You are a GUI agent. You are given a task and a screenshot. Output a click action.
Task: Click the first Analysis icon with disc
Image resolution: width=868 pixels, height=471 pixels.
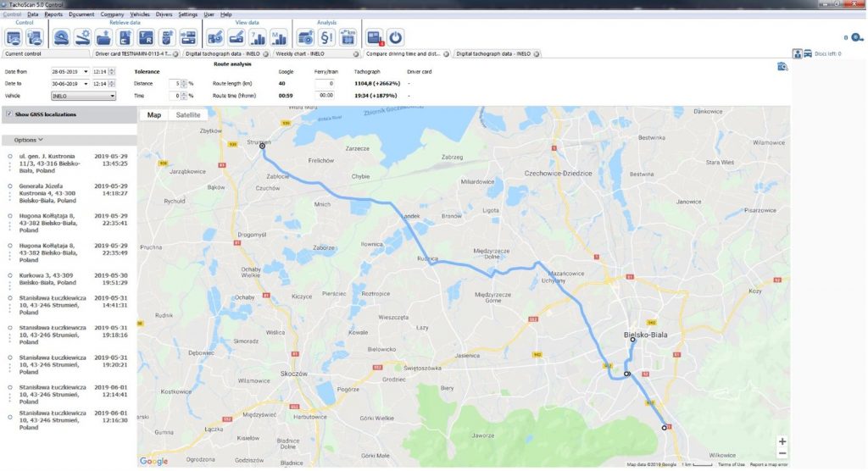click(x=305, y=37)
